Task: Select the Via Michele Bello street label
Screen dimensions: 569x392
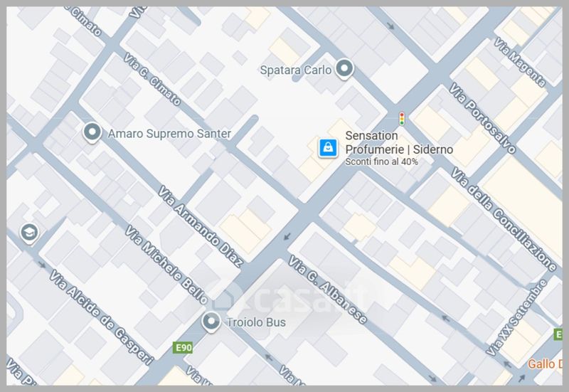Action: tap(166, 265)
